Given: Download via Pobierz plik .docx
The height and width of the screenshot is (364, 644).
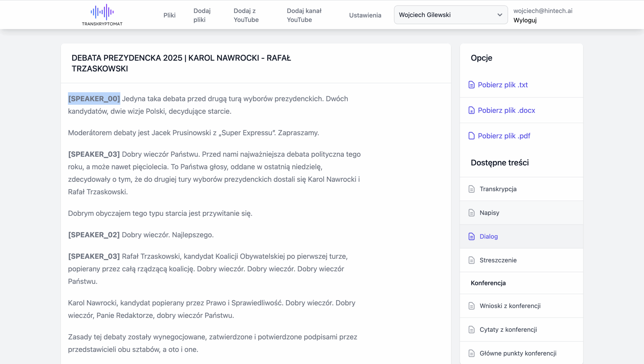Looking at the screenshot, I should (506, 110).
